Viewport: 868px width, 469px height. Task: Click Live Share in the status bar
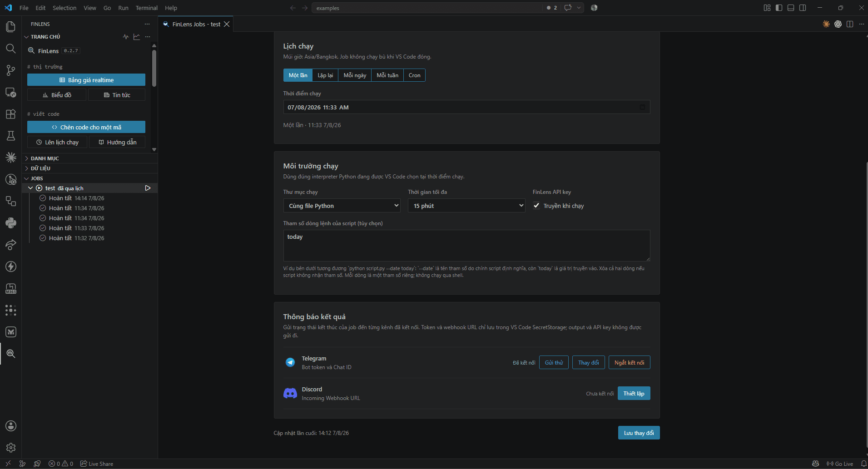97,464
